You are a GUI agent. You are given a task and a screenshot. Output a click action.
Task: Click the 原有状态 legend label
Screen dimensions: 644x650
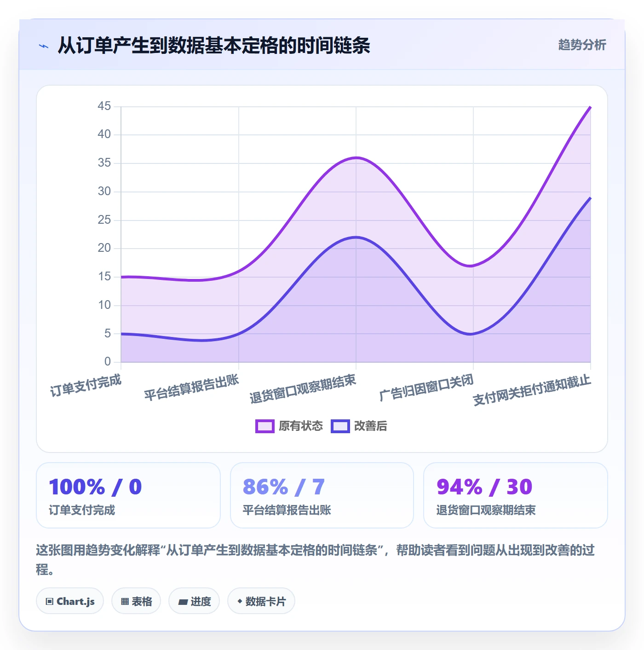click(x=301, y=426)
